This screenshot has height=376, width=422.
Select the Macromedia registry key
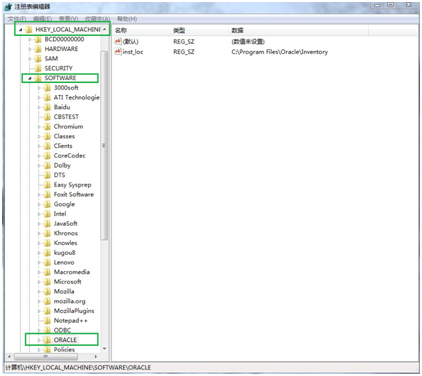(72, 272)
